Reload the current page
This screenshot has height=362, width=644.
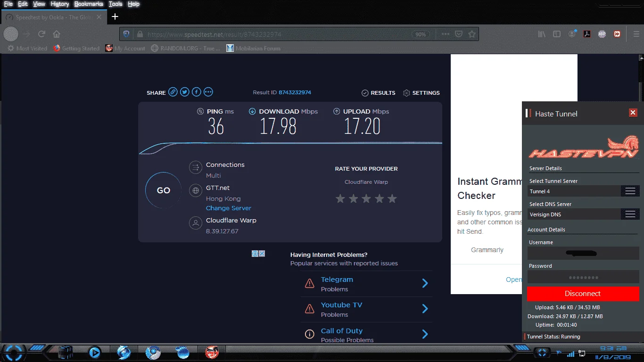41,34
